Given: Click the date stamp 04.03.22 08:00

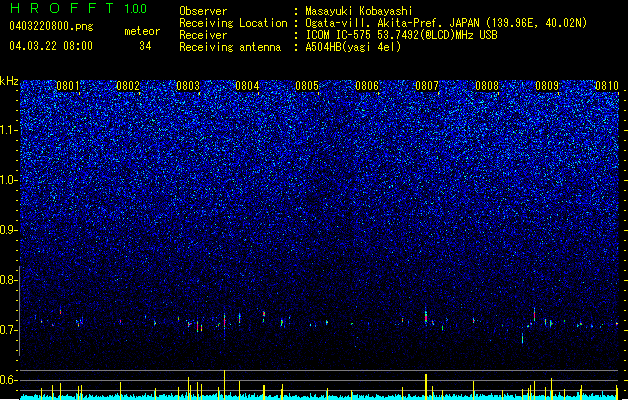Looking at the screenshot, I should [51, 46].
